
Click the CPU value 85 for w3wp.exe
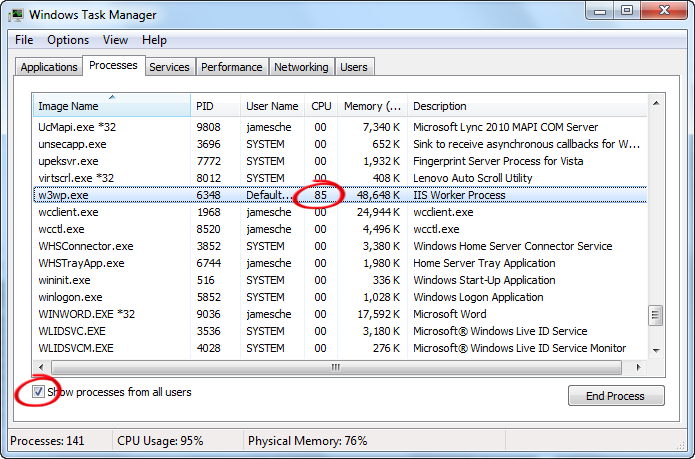[320, 195]
